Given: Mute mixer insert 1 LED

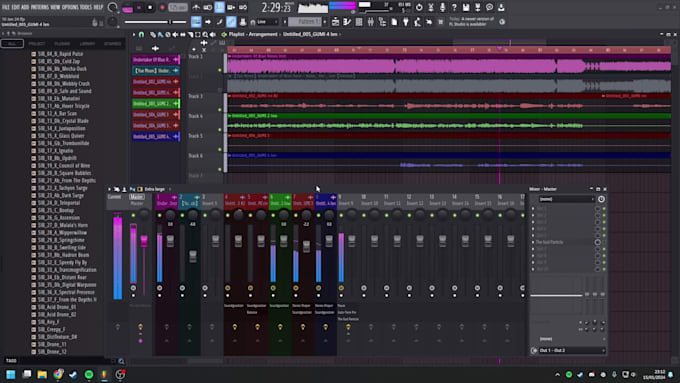Looking at the screenshot, I should pos(160,215).
